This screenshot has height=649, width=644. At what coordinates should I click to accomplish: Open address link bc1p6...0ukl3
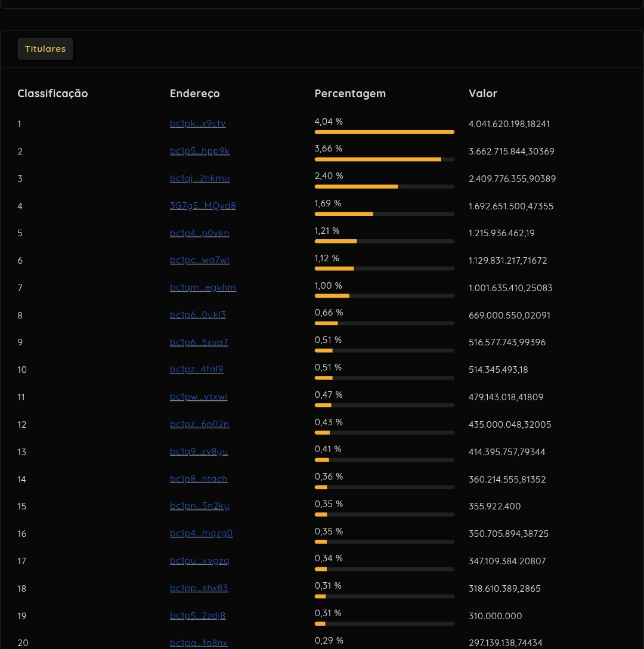pyautogui.click(x=198, y=314)
